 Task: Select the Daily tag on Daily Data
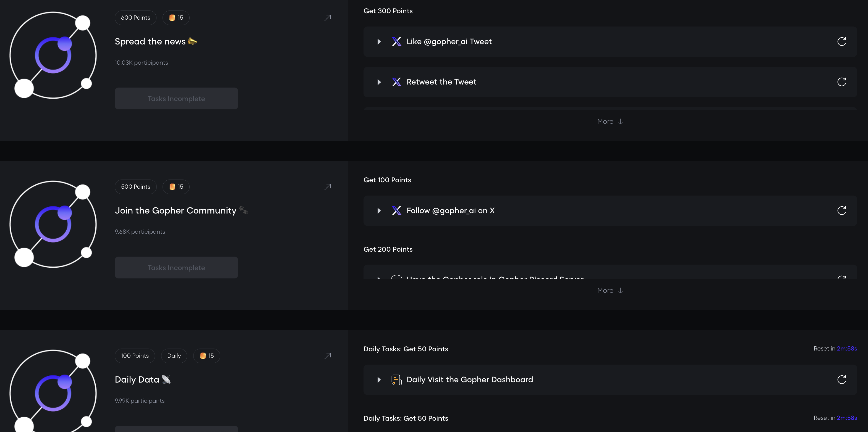(174, 355)
